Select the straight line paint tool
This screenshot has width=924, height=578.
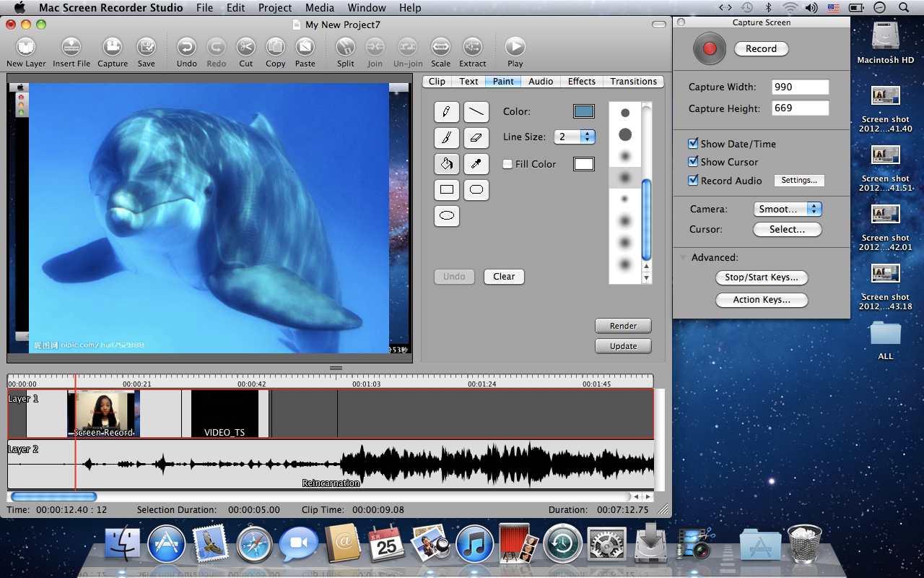pyautogui.click(x=476, y=112)
